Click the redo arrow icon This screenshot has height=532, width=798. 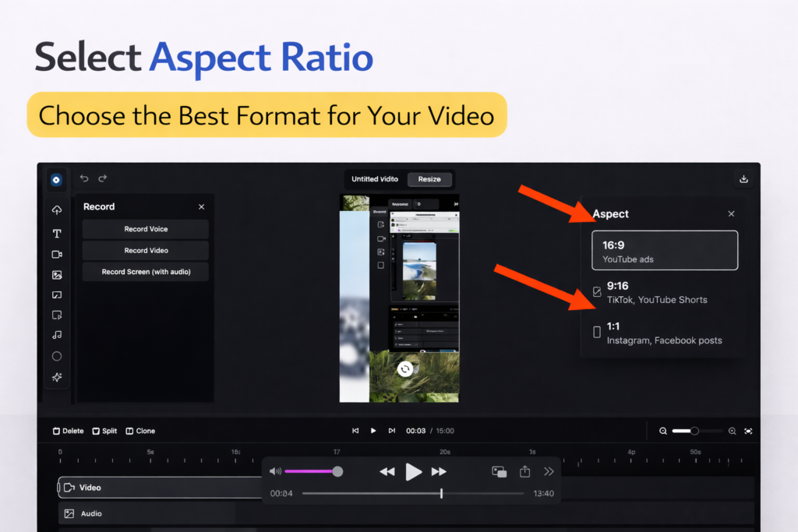pos(102,178)
